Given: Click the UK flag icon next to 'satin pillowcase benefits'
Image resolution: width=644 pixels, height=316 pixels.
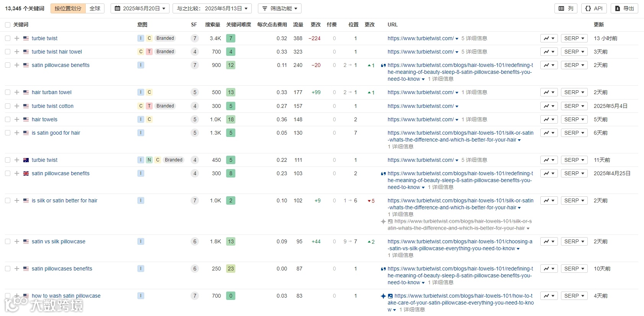Looking at the screenshot, I should click(26, 173).
